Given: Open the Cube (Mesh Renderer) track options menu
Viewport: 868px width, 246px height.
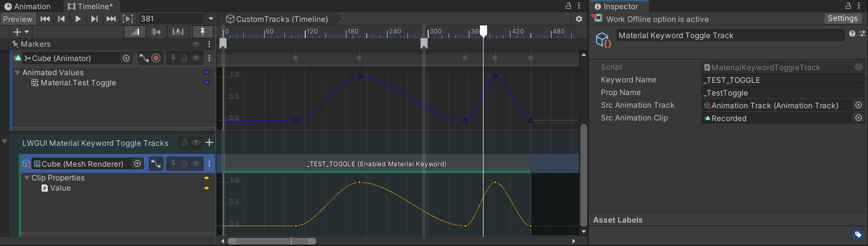Looking at the screenshot, I should [x=209, y=164].
